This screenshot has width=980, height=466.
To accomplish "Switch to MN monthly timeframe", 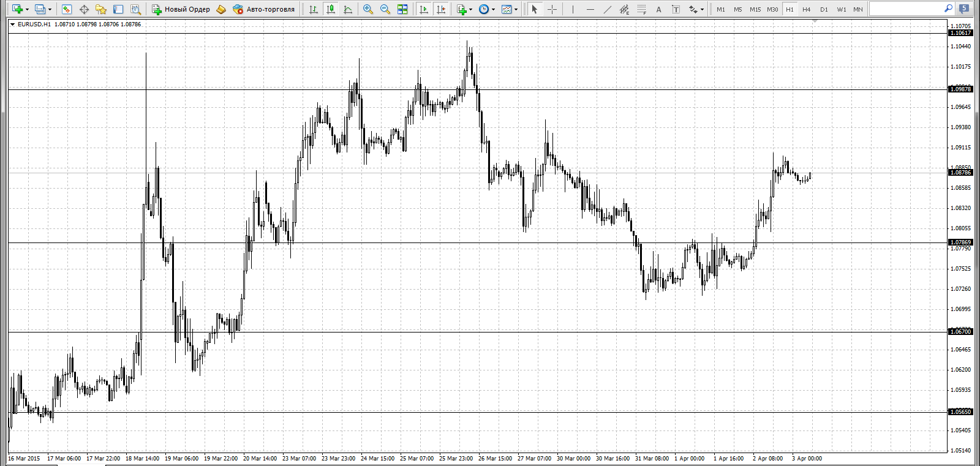I will coord(858,9).
